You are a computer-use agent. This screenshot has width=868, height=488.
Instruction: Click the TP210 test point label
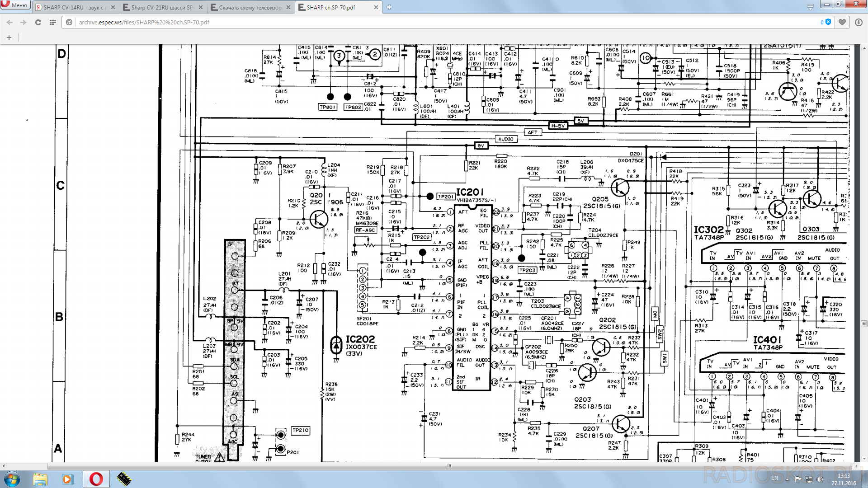(301, 430)
